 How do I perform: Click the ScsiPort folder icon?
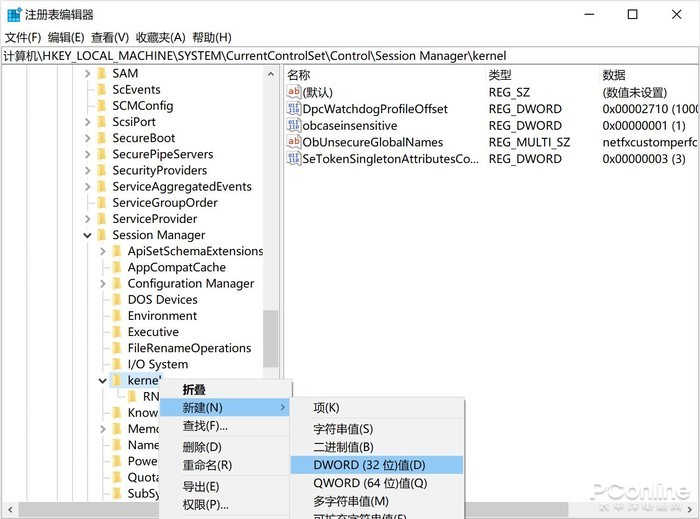click(102, 121)
